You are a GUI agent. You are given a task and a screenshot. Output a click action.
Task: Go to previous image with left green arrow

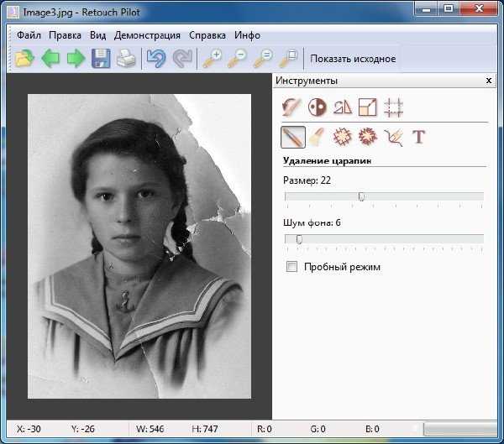pos(50,58)
